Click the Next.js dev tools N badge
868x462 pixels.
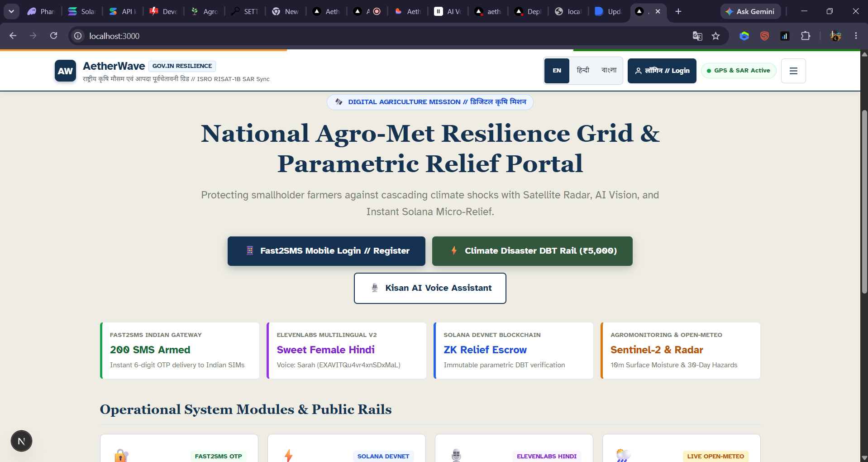(x=21, y=441)
